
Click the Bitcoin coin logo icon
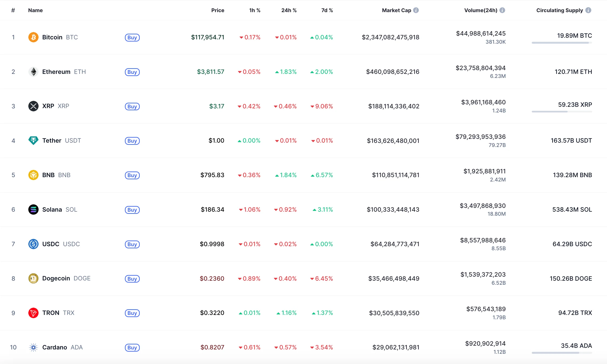(33, 37)
